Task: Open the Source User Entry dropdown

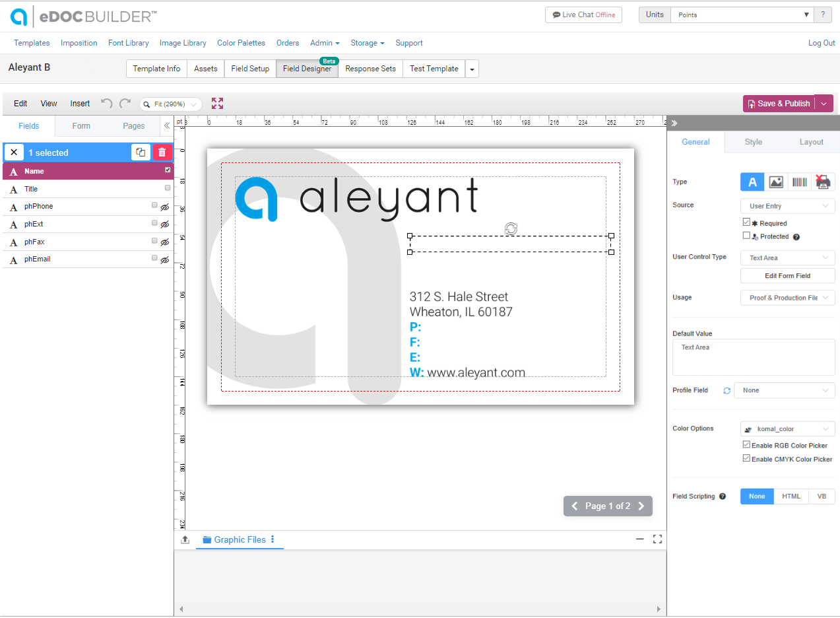Action: tap(788, 206)
